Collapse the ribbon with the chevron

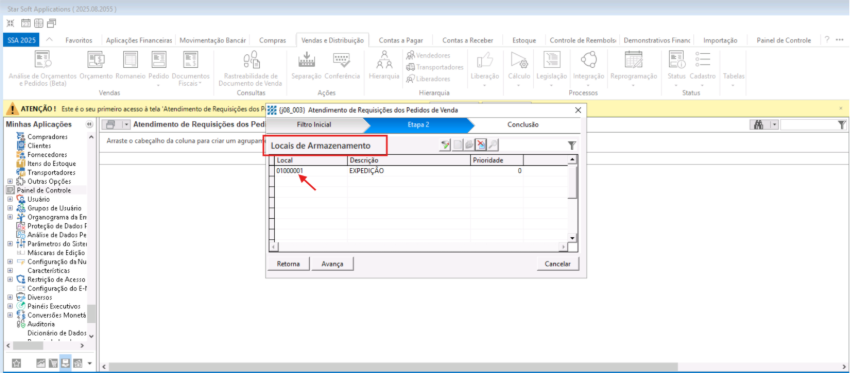point(49,40)
